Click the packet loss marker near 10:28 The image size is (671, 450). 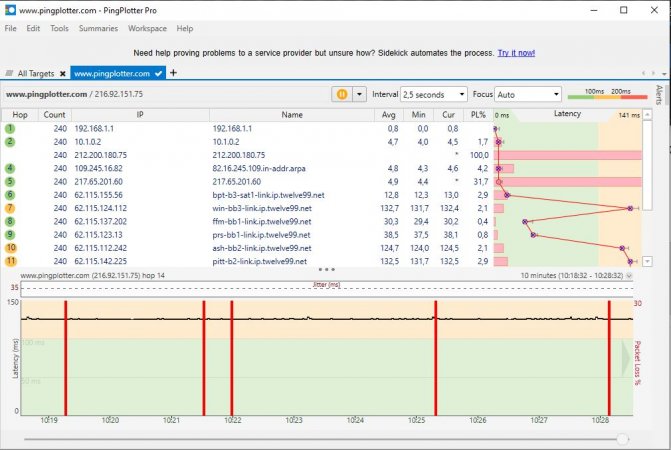tap(609, 358)
